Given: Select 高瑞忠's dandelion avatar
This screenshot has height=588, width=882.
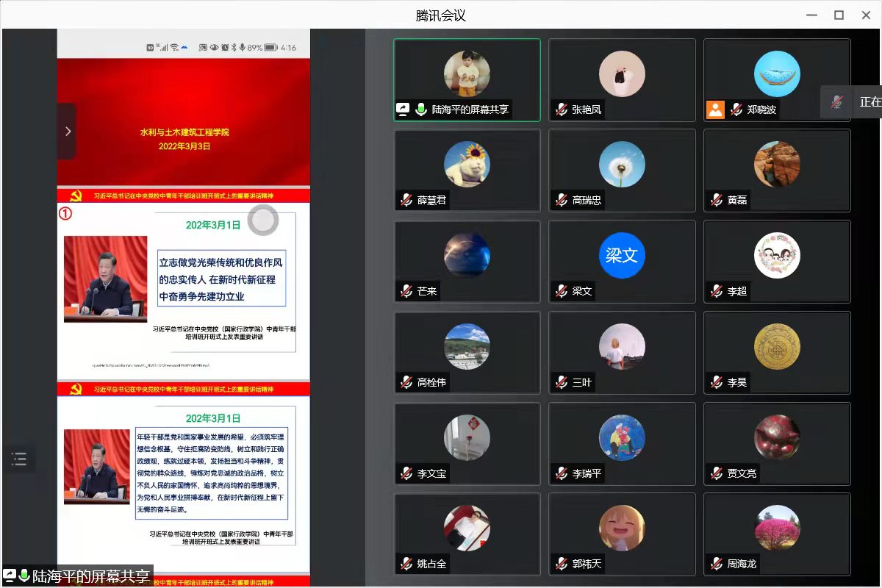Looking at the screenshot, I should click(x=622, y=164).
